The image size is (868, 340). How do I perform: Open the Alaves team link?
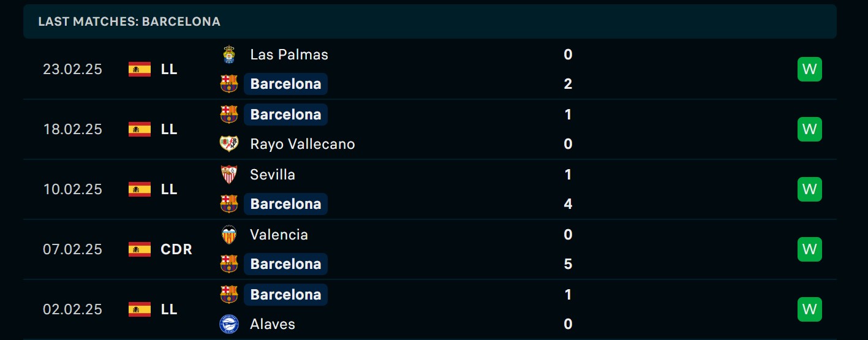pos(273,324)
